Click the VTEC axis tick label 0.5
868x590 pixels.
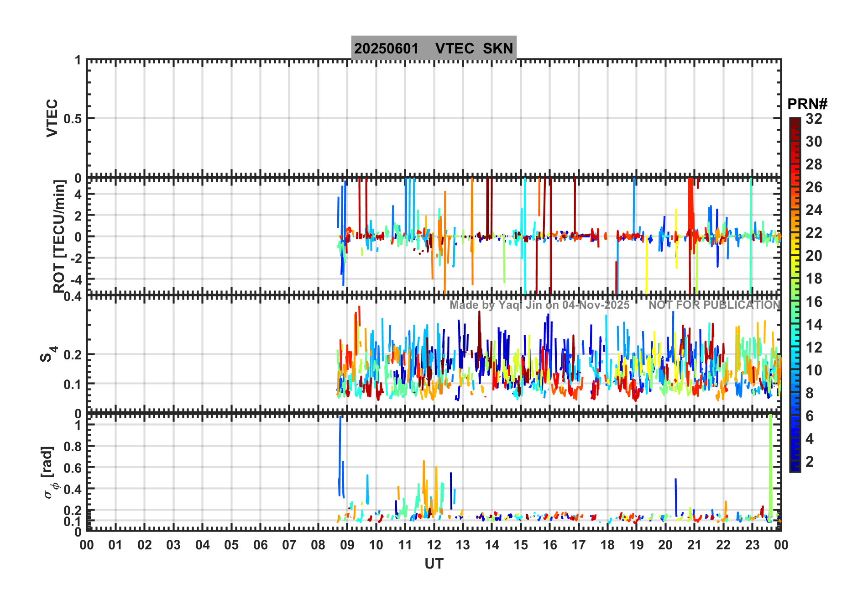pyautogui.click(x=73, y=119)
